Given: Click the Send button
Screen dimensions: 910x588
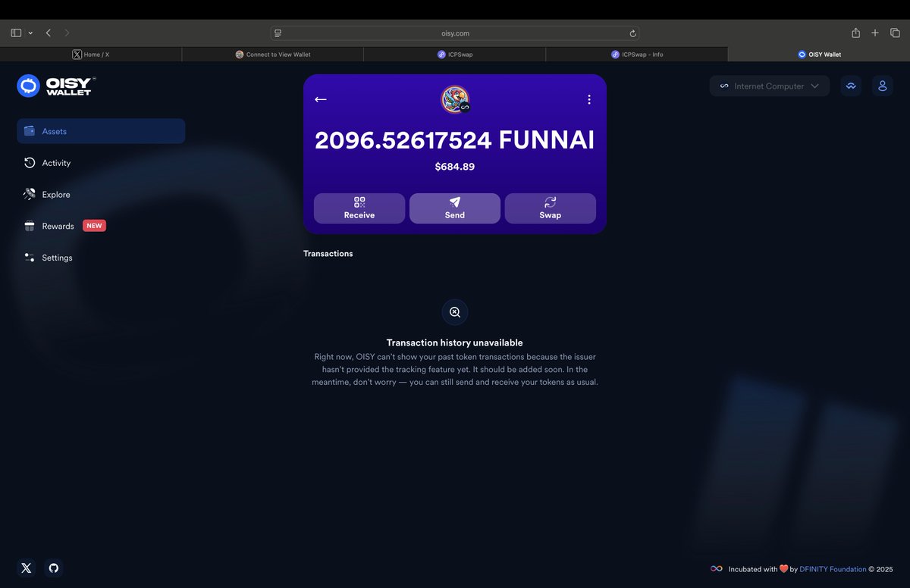Looking at the screenshot, I should (x=454, y=208).
